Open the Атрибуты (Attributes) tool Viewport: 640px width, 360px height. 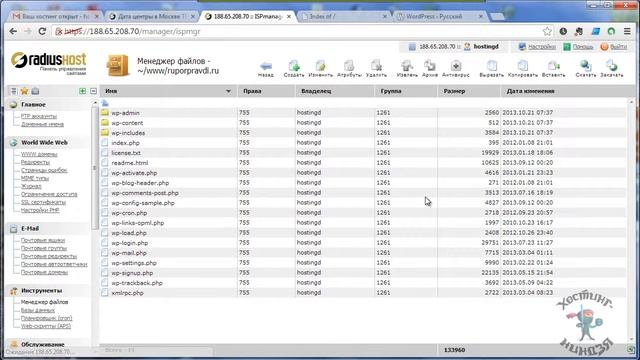pyautogui.click(x=349, y=69)
